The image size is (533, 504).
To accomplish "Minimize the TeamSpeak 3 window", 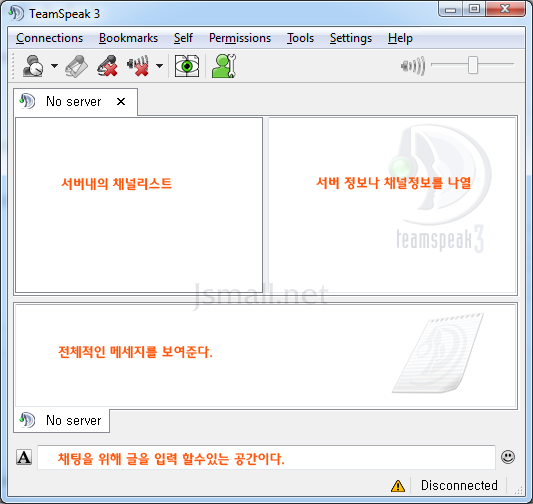I will [x=450, y=9].
